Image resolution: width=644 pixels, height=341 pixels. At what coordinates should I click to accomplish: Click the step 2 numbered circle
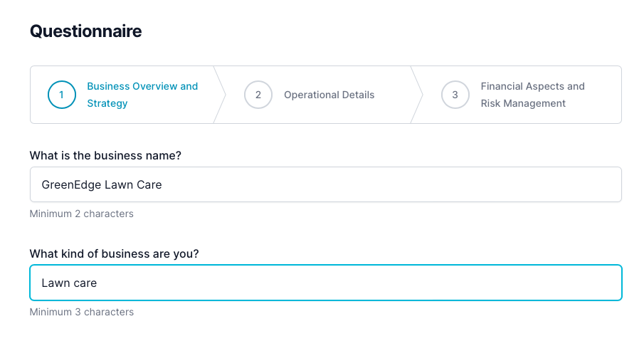[258, 95]
